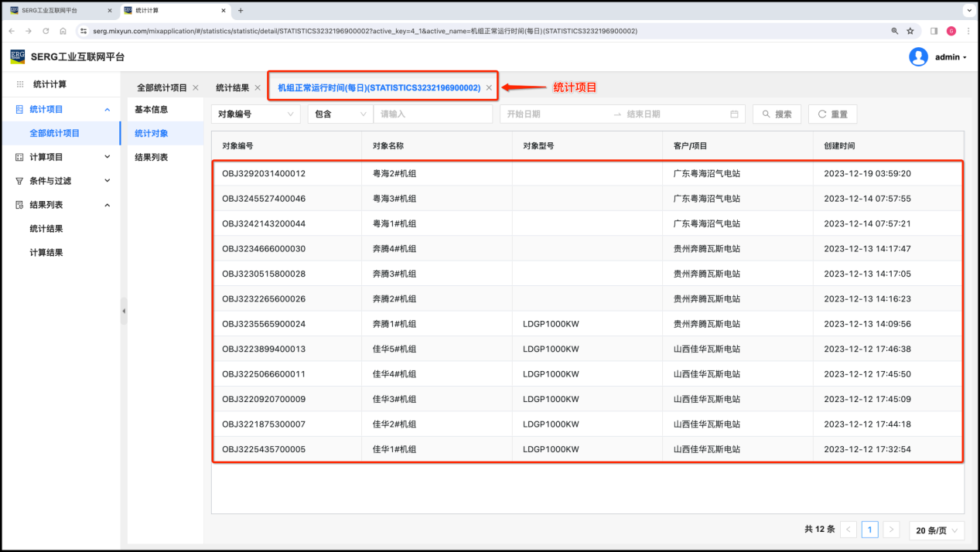
Task: Click the sidebar collapse handle arrow
Action: click(x=124, y=311)
